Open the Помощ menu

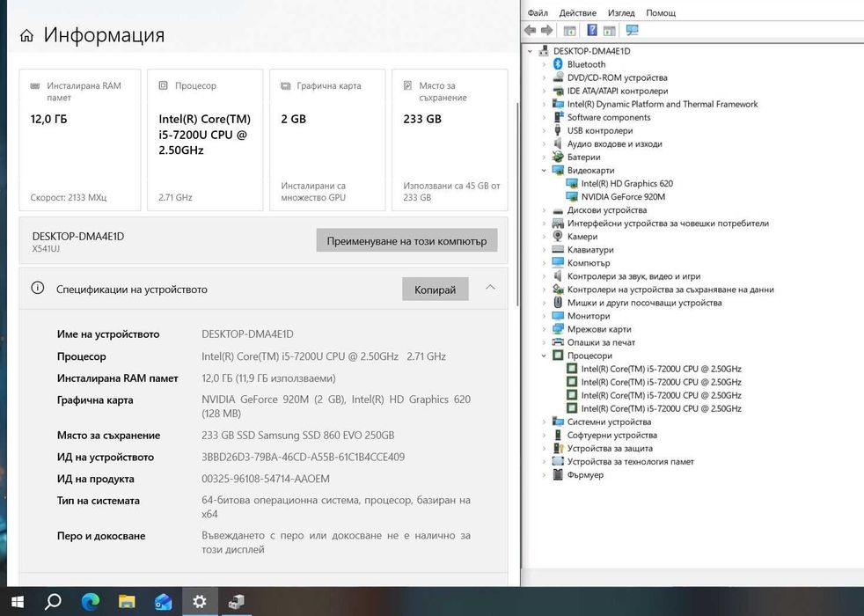[x=661, y=12]
